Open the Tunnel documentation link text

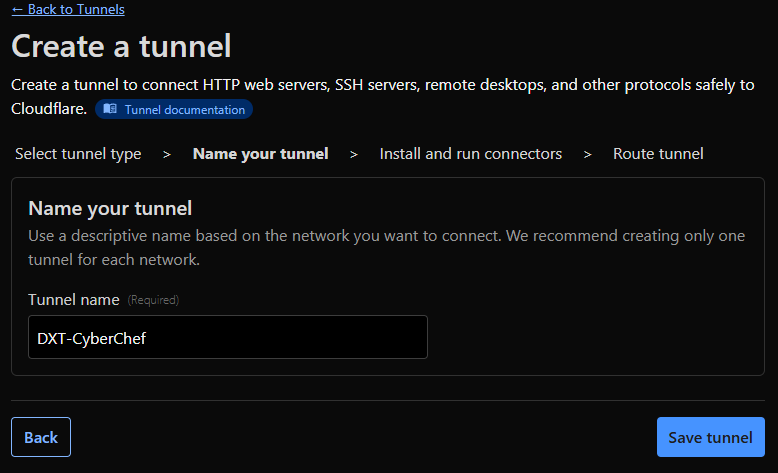(184, 109)
